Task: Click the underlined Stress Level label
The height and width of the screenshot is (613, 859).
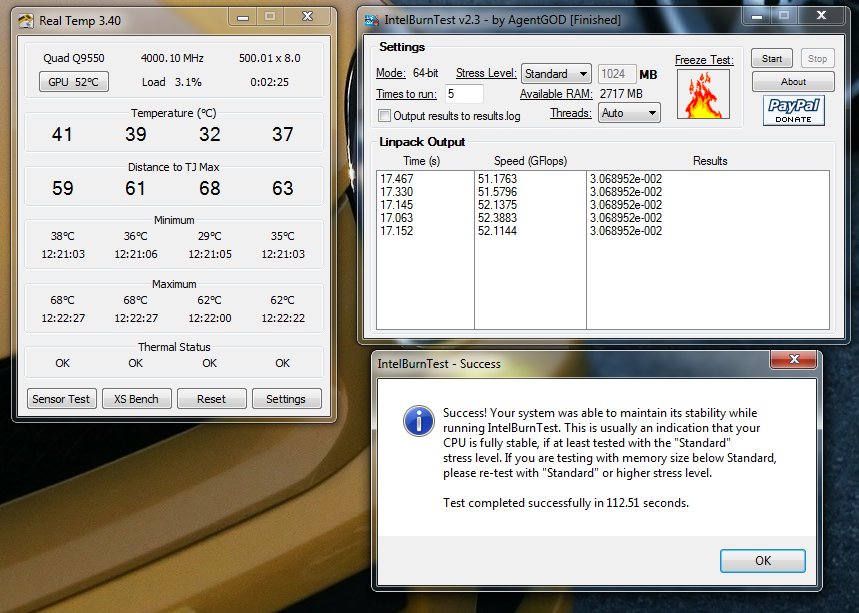Action: pos(486,73)
